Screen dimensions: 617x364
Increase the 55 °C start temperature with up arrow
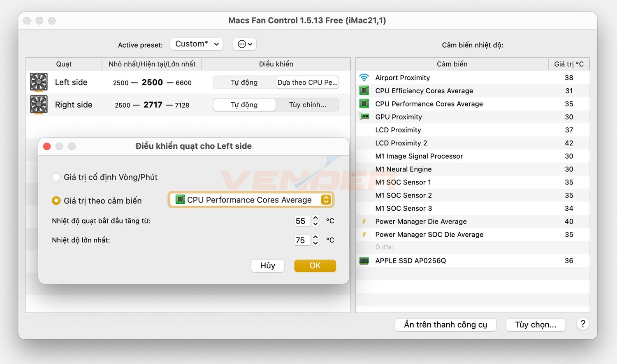[315, 218]
